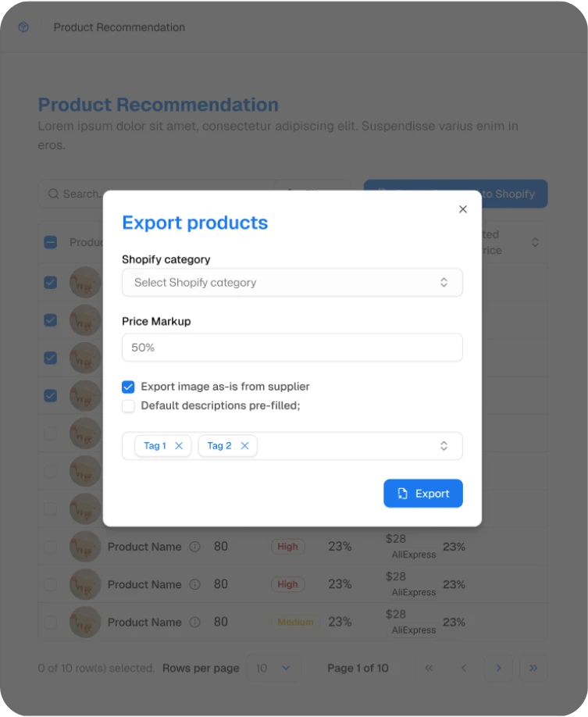The image size is (588, 717).
Task: Open the Select Shopify category dropdown
Action: (292, 283)
